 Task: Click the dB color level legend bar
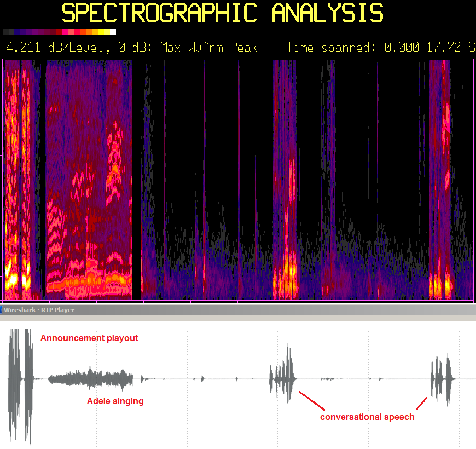click(x=59, y=32)
